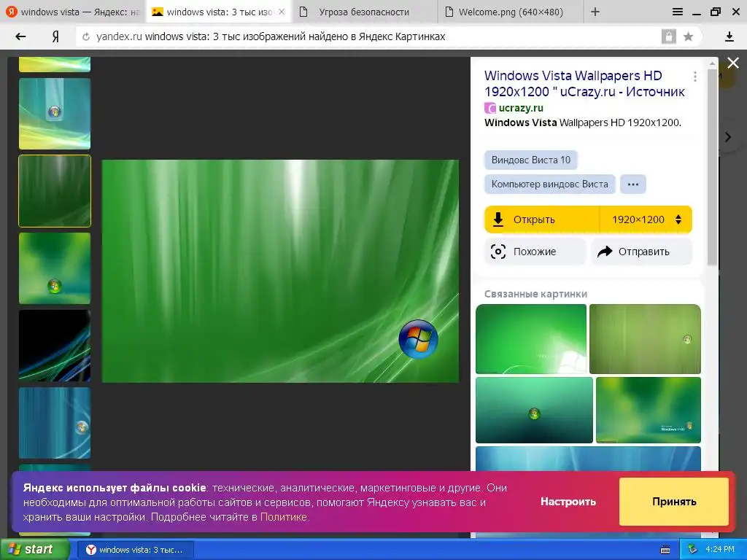
Task: Open cookie settings via Настроить
Action: [x=568, y=502]
